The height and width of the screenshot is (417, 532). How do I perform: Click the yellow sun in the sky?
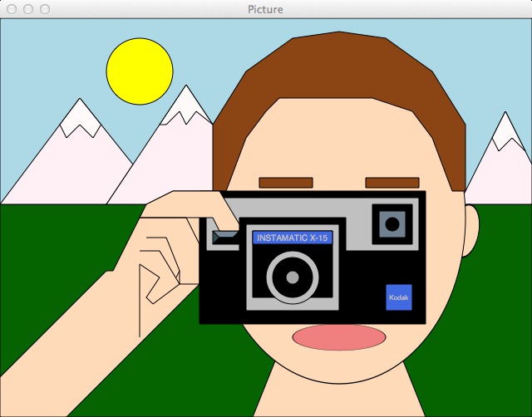tap(140, 71)
